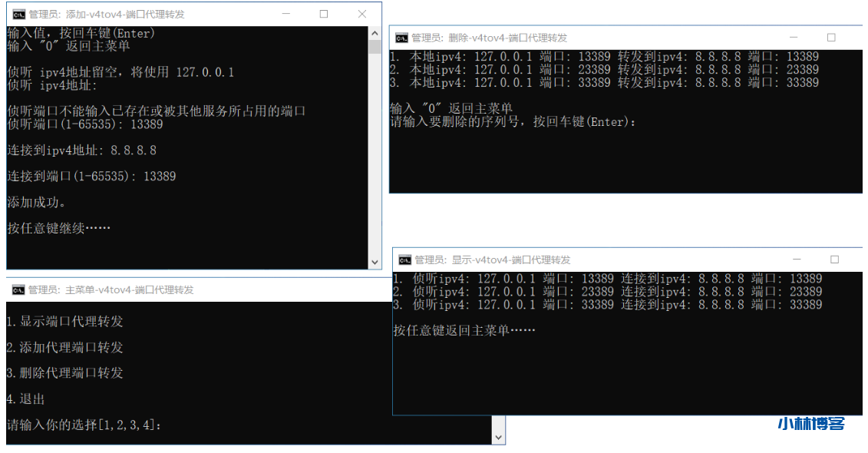
Task: Click the cmd icon in 显示 window title
Action: tap(404, 260)
